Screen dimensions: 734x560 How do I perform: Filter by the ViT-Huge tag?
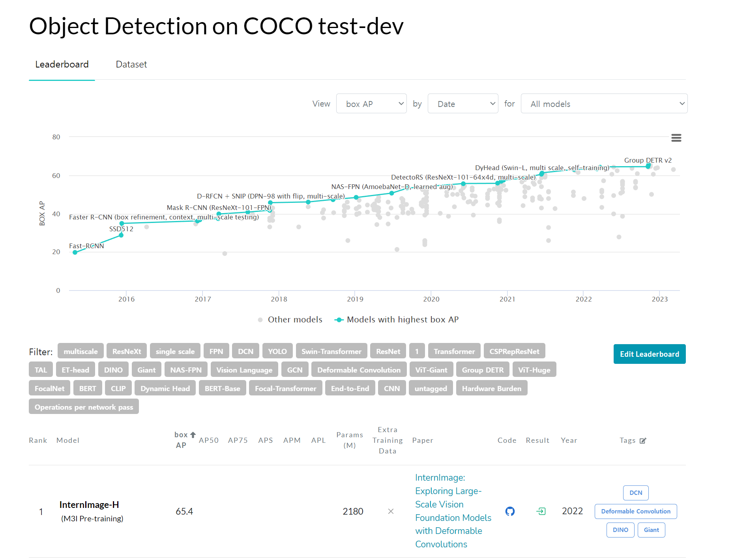tap(534, 370)
